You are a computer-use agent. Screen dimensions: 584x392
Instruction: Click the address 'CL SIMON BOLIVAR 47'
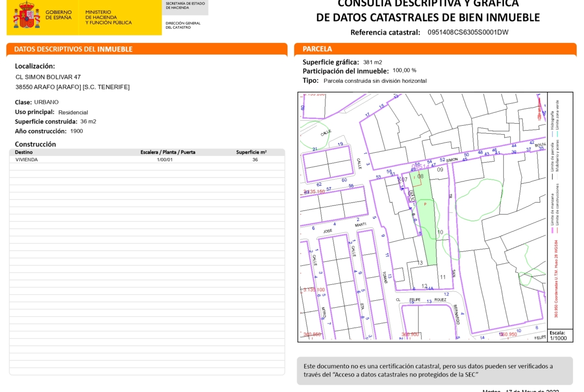48,77
